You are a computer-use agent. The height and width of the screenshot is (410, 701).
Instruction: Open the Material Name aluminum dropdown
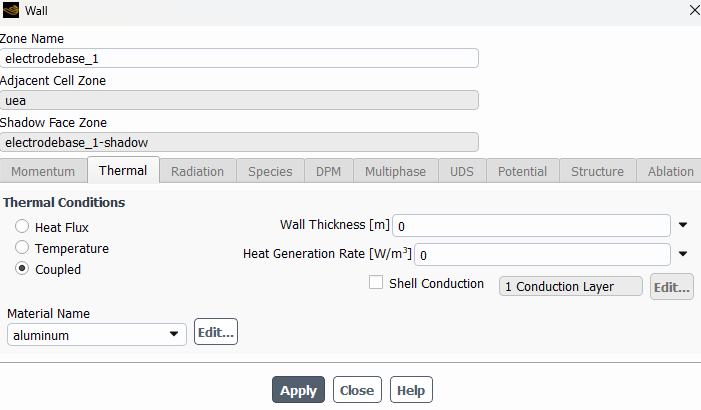[x=96, y=335]
